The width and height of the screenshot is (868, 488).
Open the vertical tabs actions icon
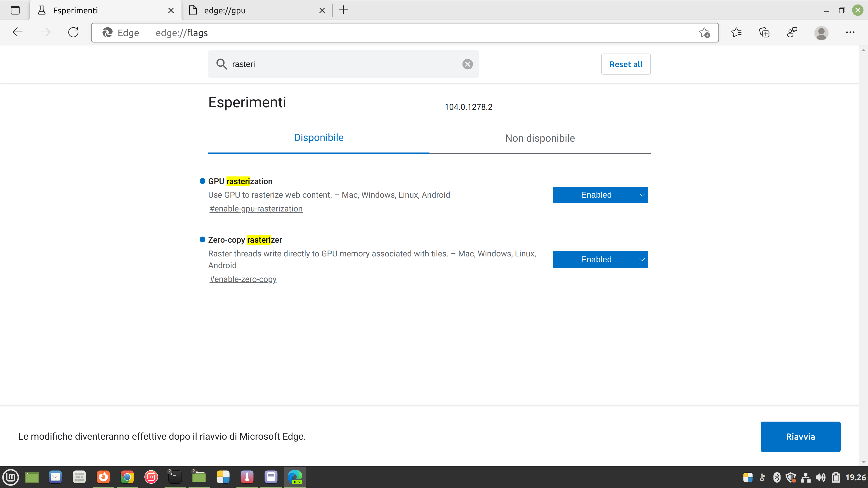(15, 10)
